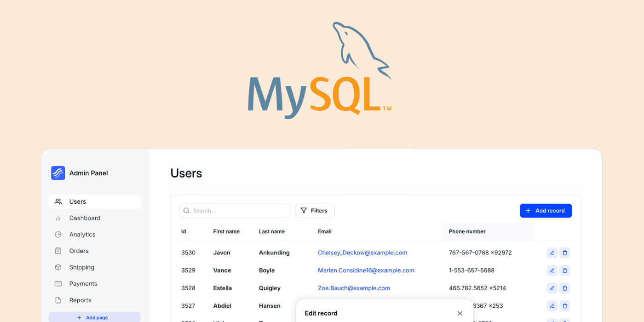Edit Vance Boyle's record with pencil icon
The width and height of the screenshot is (644, 322).
coord(552,270)
